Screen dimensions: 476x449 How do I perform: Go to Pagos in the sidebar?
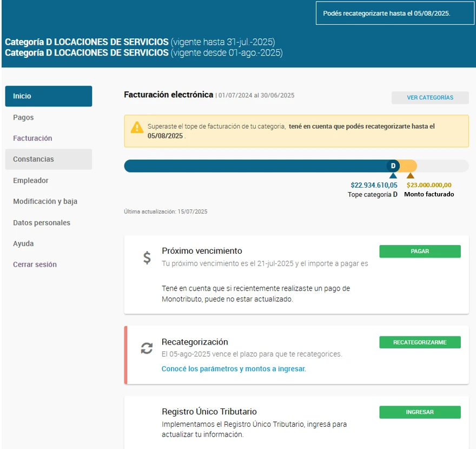coord(23,117)
